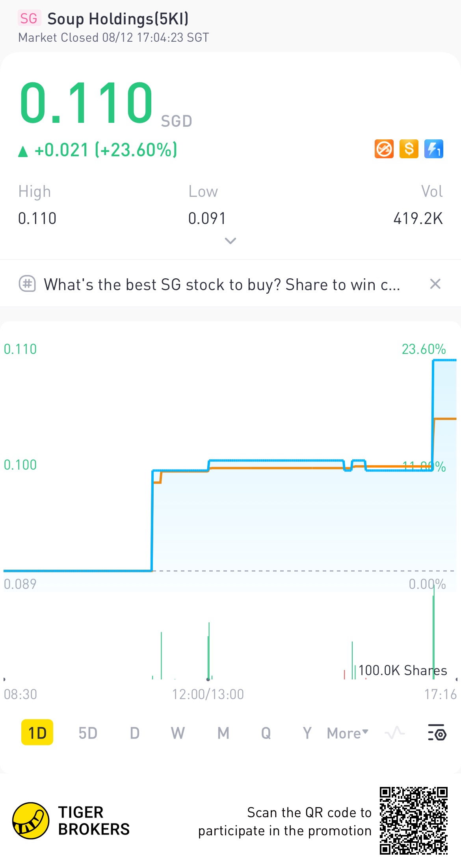Tap the hashtag topic icon
461x868 pixels.
[x=27, y=284]
